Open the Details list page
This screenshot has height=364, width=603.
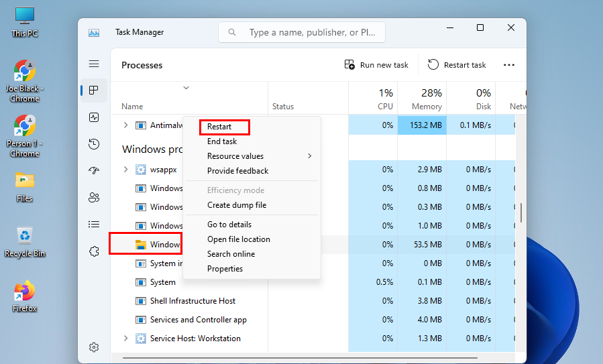(94, 225)
